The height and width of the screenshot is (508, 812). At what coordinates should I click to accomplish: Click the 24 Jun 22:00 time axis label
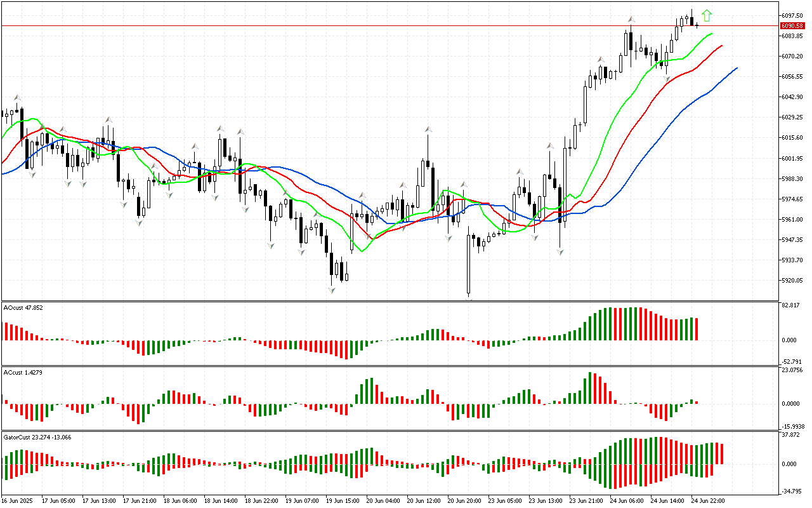point(707,500)
